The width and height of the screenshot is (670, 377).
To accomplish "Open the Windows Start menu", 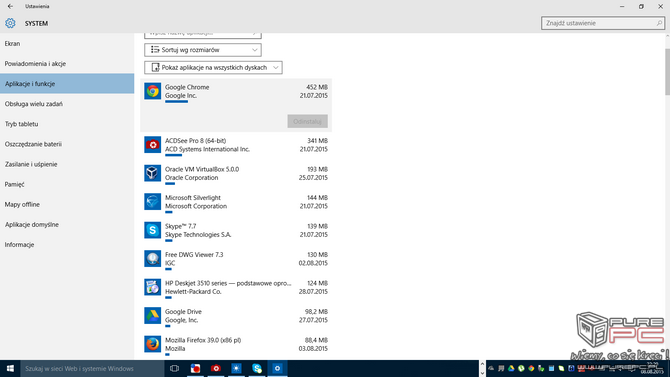I will (x=10, y=368).
